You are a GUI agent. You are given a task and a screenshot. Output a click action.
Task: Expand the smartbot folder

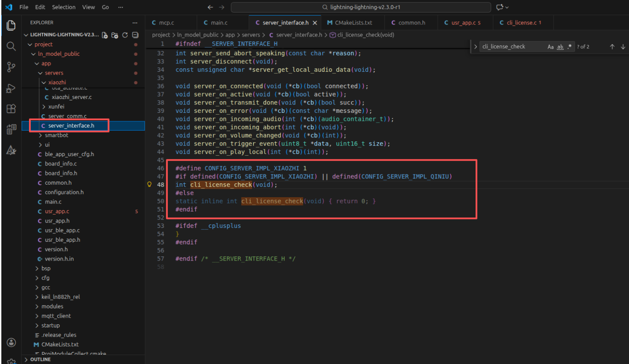pos(41,135)
